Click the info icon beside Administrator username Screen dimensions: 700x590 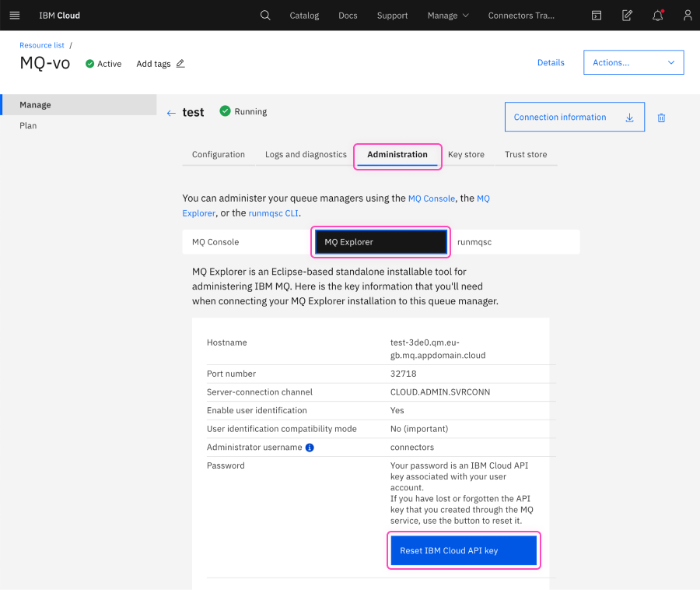[310, 448]
